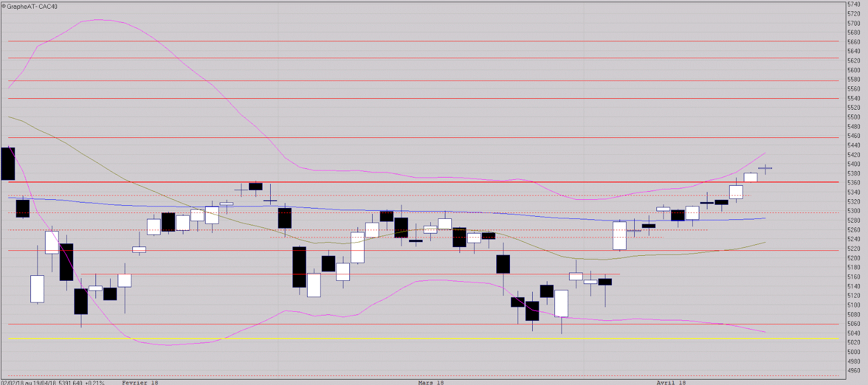Click the Avril 18 date label
Image resolution: width=868 pixels, height=385 pixels.
pos(671,382)
